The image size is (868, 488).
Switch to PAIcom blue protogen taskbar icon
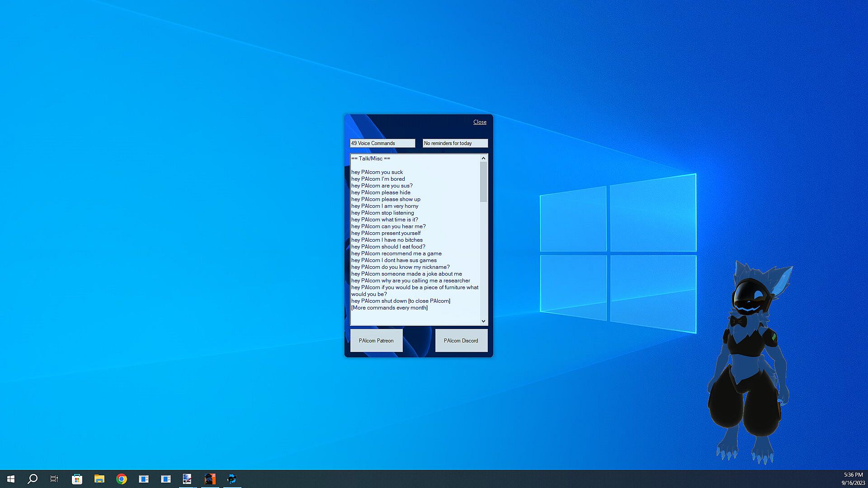pyautogui.click(x=232, y=479)
